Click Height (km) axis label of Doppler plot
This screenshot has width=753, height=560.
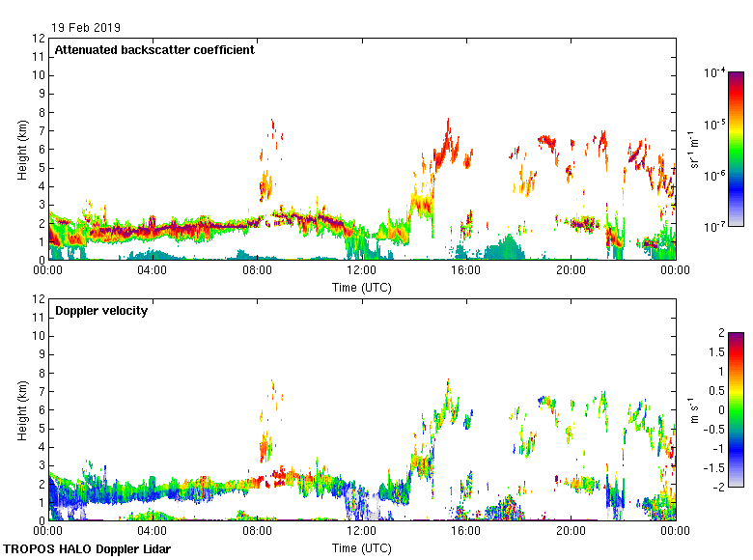click(x=21, y=410)
